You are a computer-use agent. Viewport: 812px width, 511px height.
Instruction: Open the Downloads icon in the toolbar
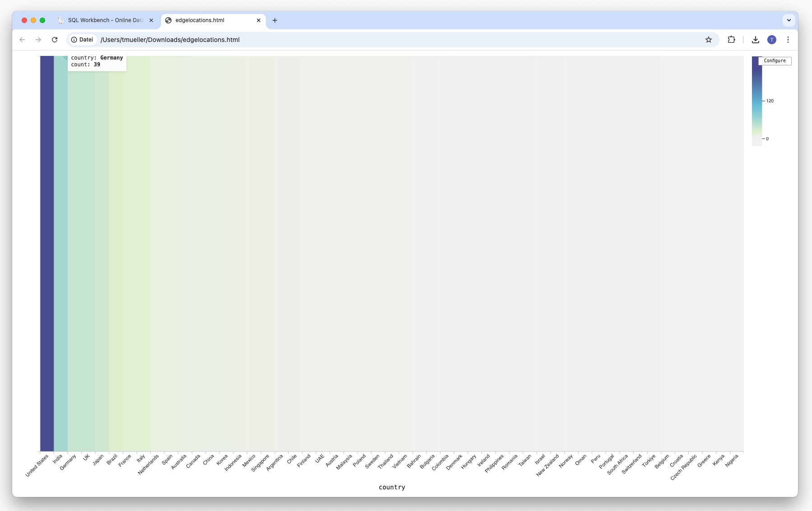click(755, 40)
